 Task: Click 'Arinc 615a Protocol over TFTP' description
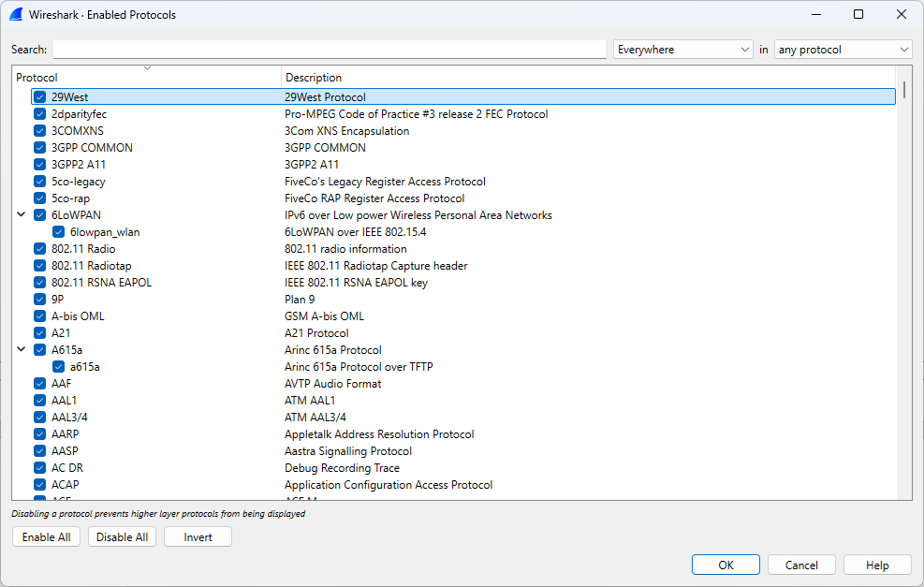pyautogui.click(x=359, y=367)
